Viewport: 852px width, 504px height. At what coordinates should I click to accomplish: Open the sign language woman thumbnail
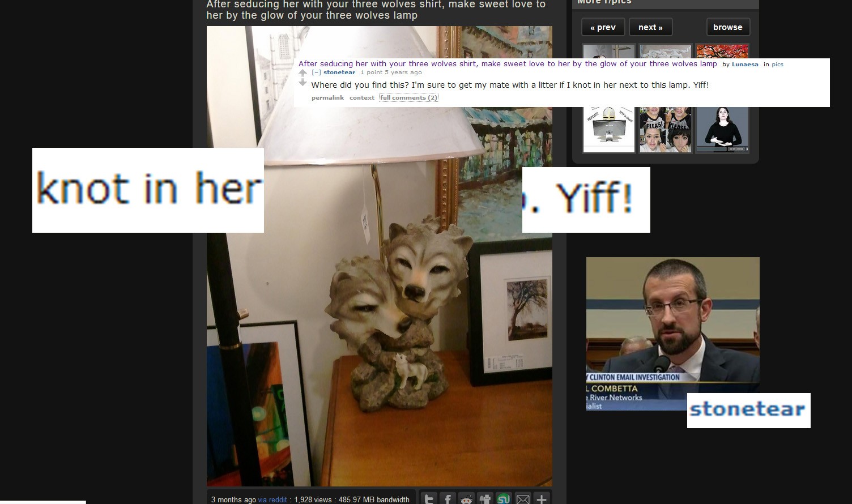[x=722, y=129]
